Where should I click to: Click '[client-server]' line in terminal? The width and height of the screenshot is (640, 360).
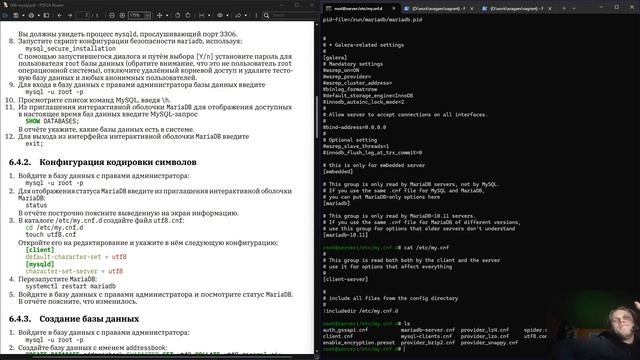coord(345,279)
